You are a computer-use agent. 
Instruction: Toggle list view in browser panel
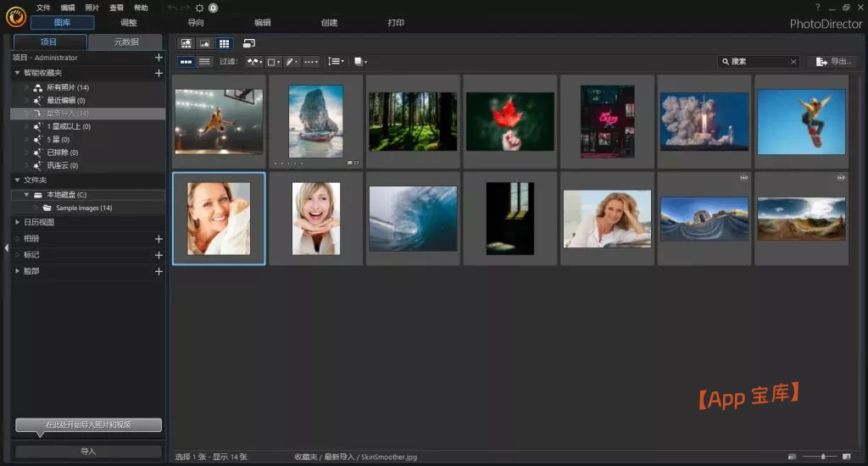click(x=204, y=62)
